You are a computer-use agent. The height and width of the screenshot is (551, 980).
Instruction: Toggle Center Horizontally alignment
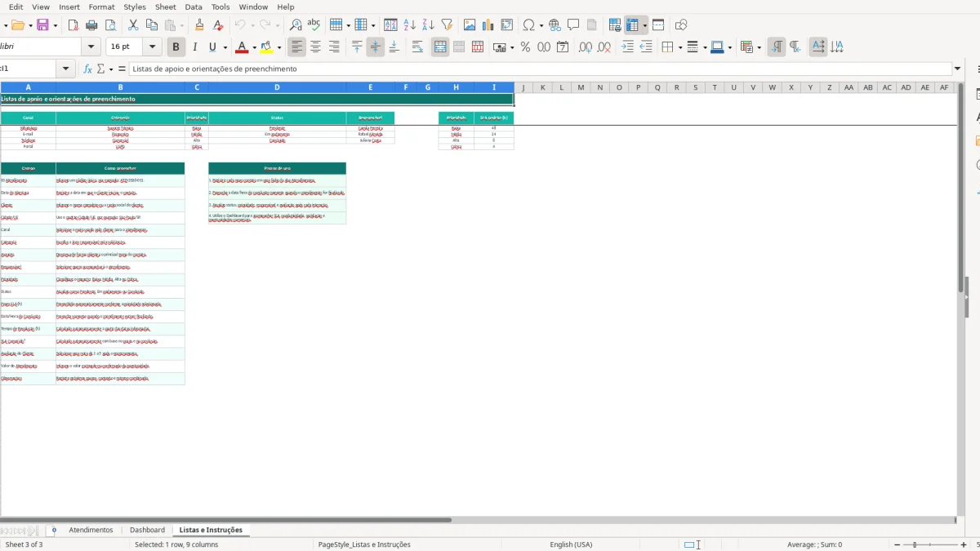315,47
